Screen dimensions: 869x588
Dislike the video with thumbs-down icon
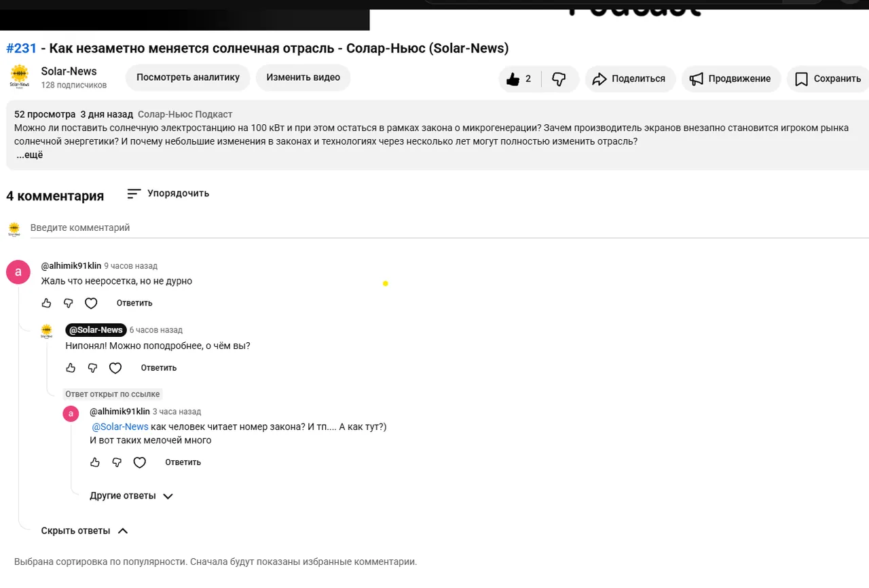pos(559,79)
